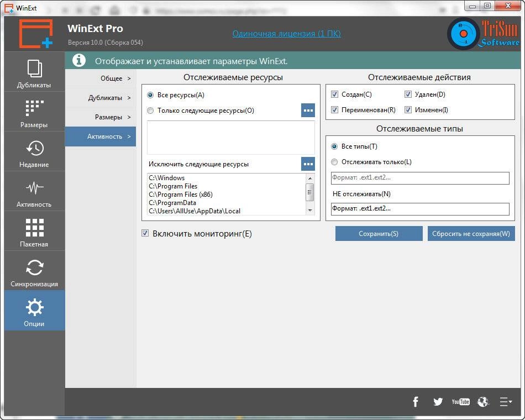Select 'C:\ProgramData' in excluded list
The image size is (525, 420).
(172, 203)
